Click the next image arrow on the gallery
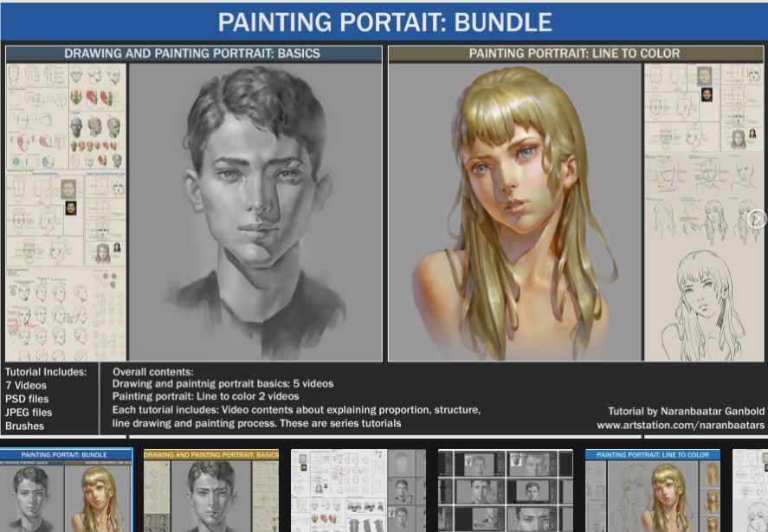Image resolution: width=768 pixels, height=532 pixels. click(757, 219)
